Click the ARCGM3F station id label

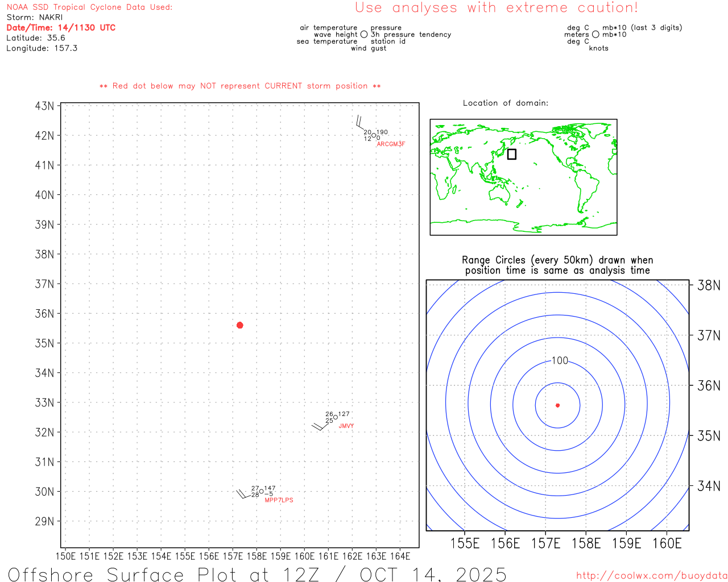tap(391, 144)
